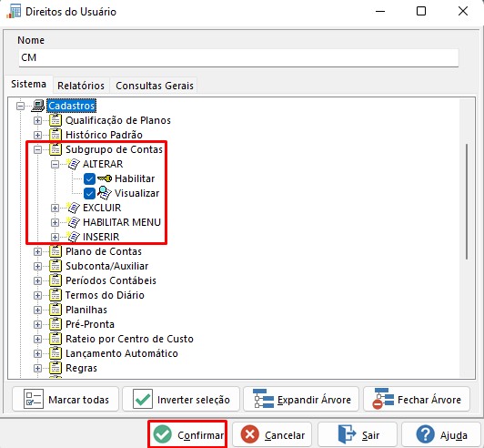
Task: Select the Planilhas tree label
Action: pos(86,310)
